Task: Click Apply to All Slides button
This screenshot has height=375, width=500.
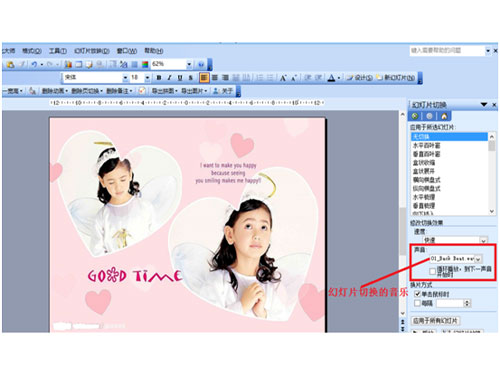Action: 435,321
